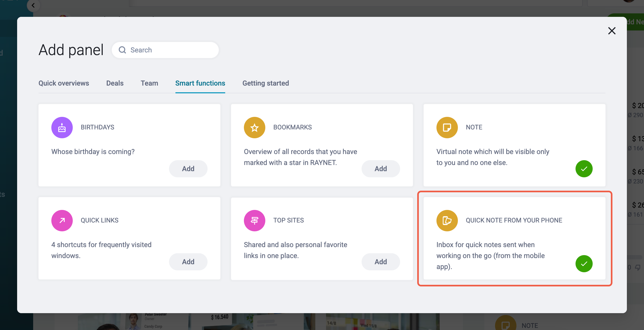Click the $ 16.540 value behind dialog

click(220, 317)
